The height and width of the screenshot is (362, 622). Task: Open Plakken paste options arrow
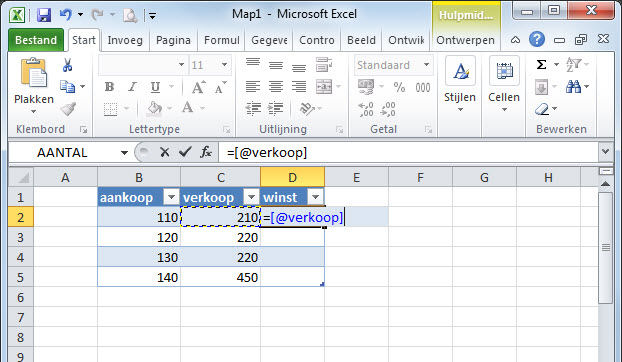pyautogui.click(x=33, y=112)
